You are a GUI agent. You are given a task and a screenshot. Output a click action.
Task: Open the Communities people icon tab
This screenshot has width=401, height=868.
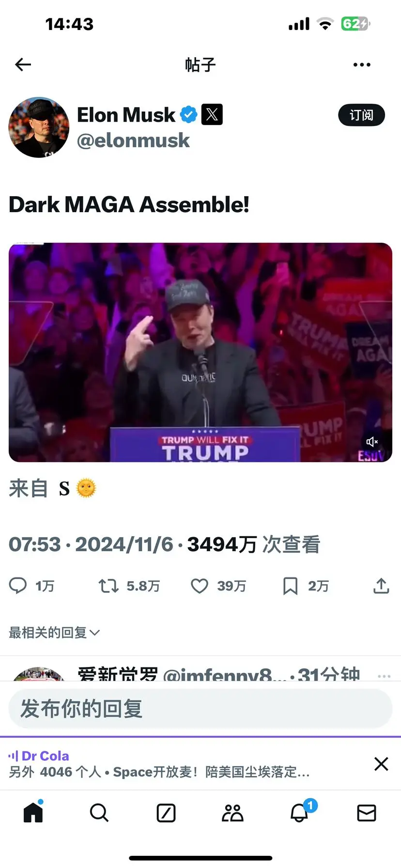(232, 813)
